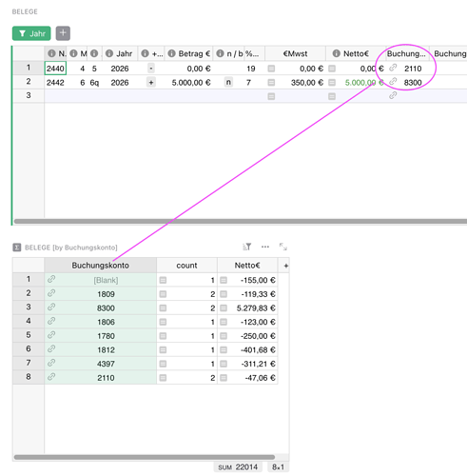Click link icon next to account 4397
This screenshot has width=467, height=476.
point(51,363)
